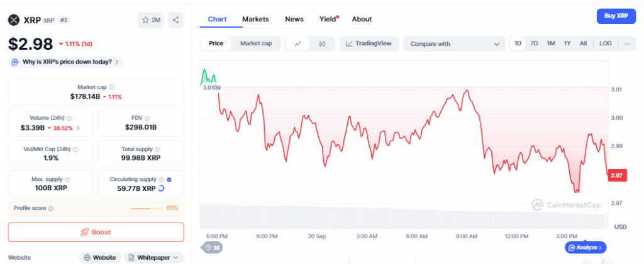Open the chart's three-dots more options

[x=626, y=43]
